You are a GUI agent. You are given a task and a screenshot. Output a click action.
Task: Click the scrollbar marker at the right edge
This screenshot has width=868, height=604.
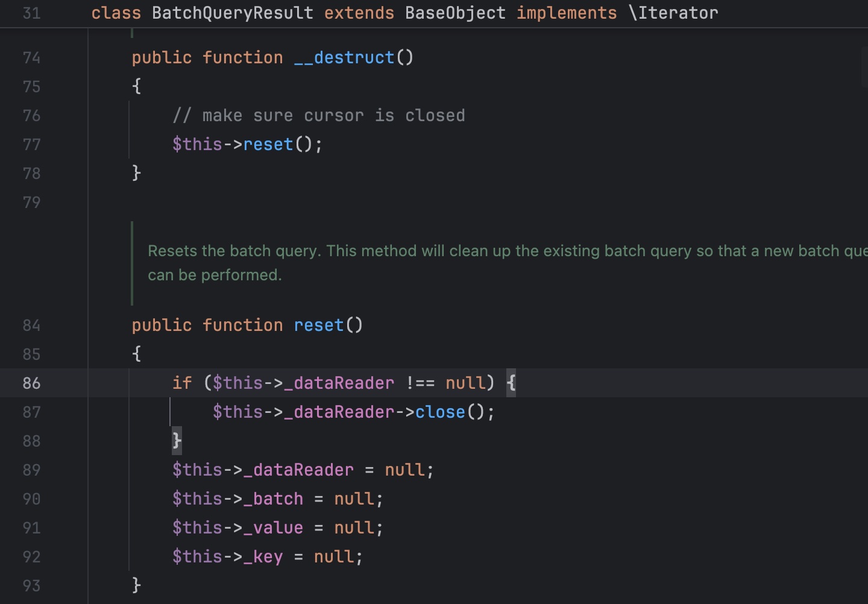pyautogui.click(x=864, y=68)
